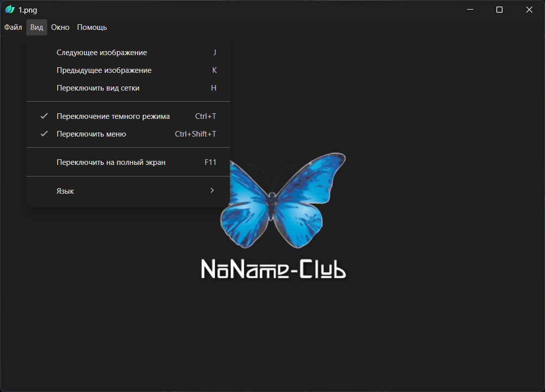The width and height of the screenshot is (545, 392).
Task: Choose Следующее изображение menu entry
Action: (128, 53)
